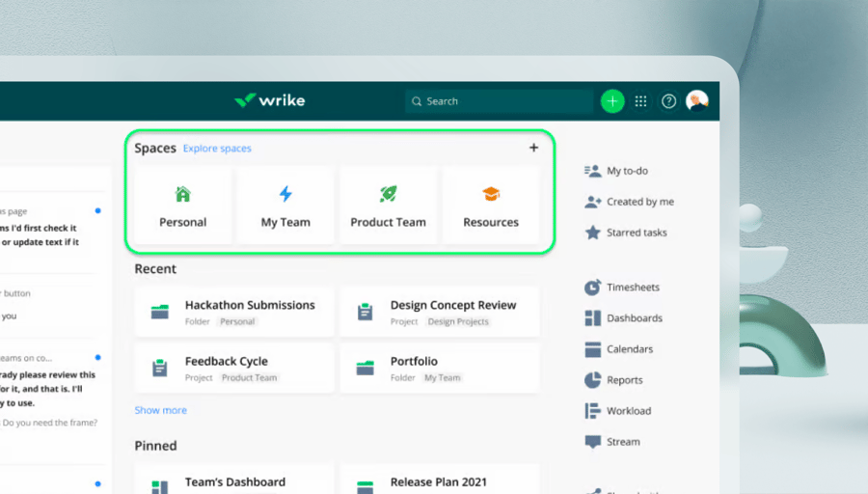Viewport: 868px width, 494px height.
Task: Open Dashboards
Action: pos(635,318)
